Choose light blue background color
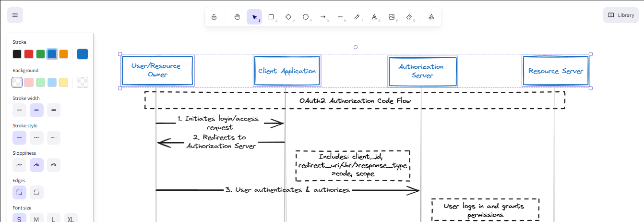This screenshot has width=644, height=222. [x=52, y=82]
